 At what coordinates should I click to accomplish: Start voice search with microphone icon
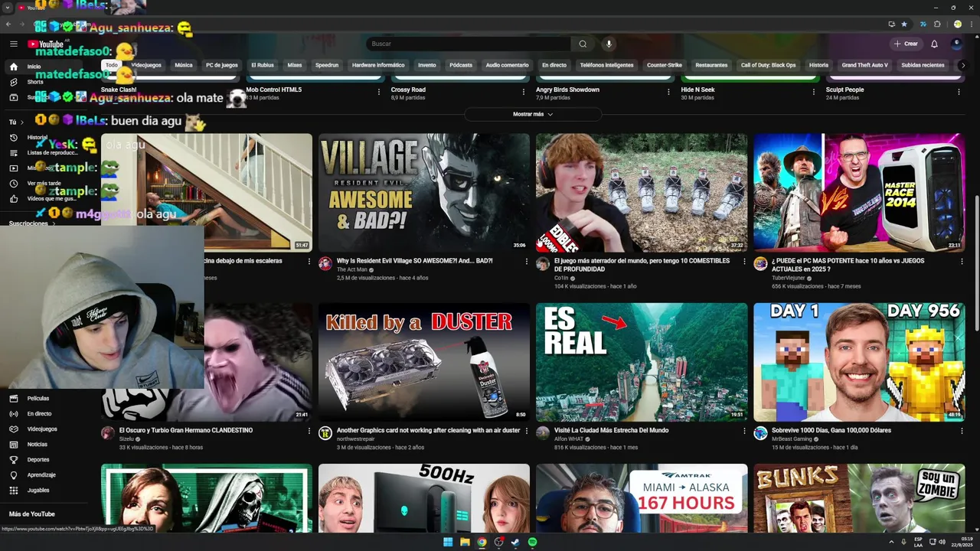pyautogui.click(x=609, y=44)
